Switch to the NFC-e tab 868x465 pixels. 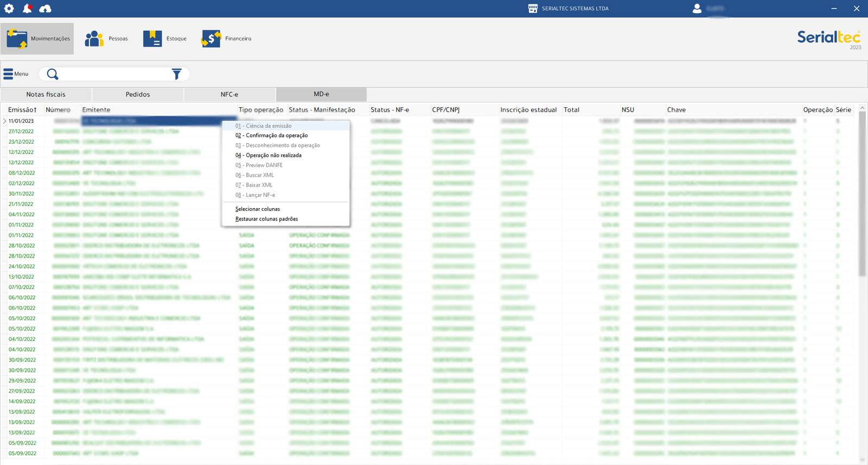(229, 94)
